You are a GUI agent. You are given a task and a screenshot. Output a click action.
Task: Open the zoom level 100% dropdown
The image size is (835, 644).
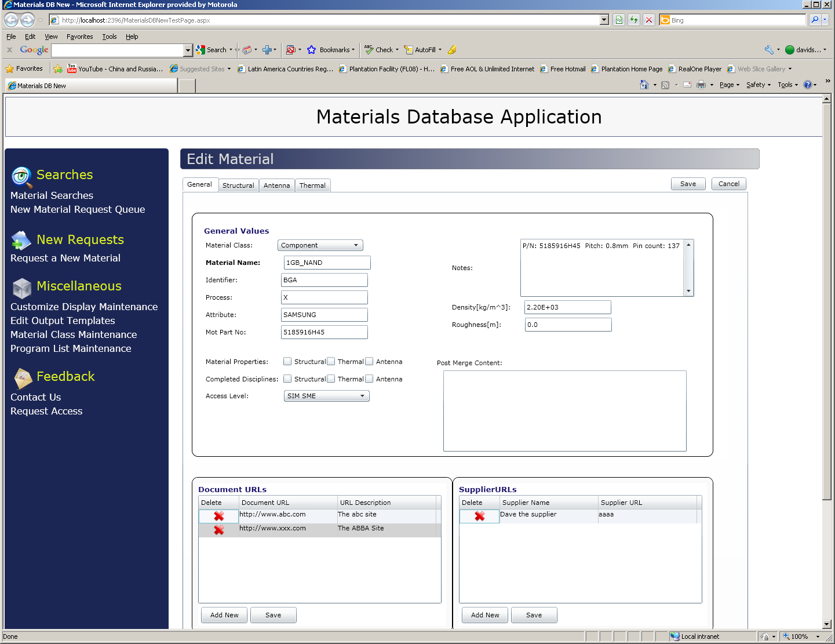point(818,636)
